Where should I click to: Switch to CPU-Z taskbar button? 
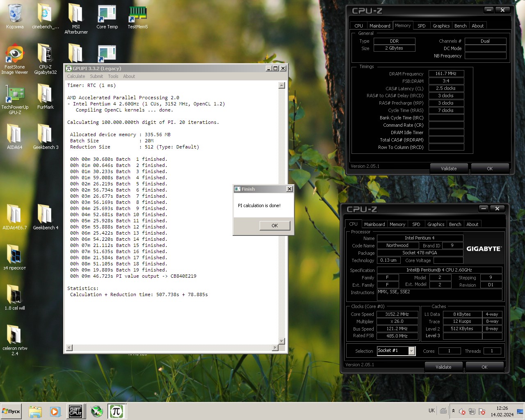click(75, 411)
